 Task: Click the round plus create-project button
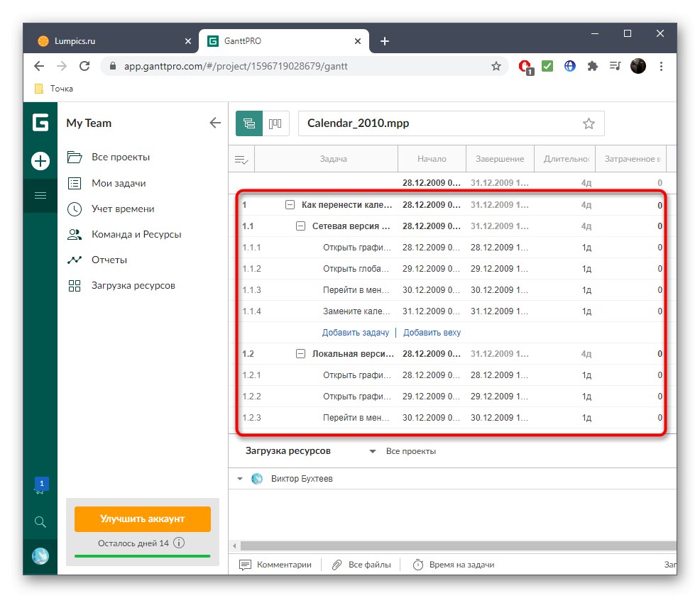click(40, 161)
